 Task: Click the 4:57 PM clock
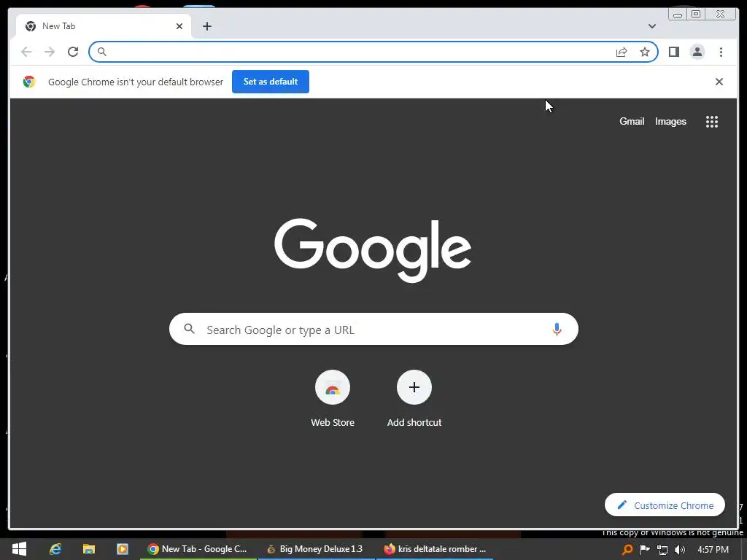click(713, 550)
